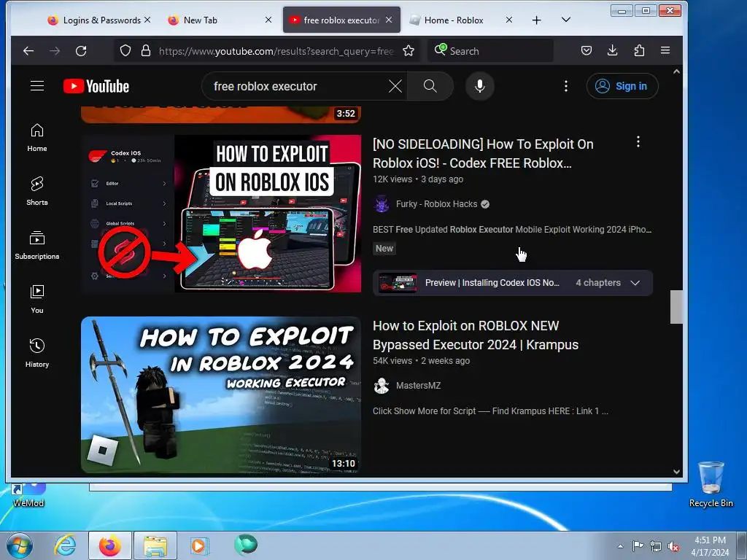The height and width of the screenshot is (560, 747).
Task: Click the YouTube search magnifier button
Action: [x=430, y=86]
